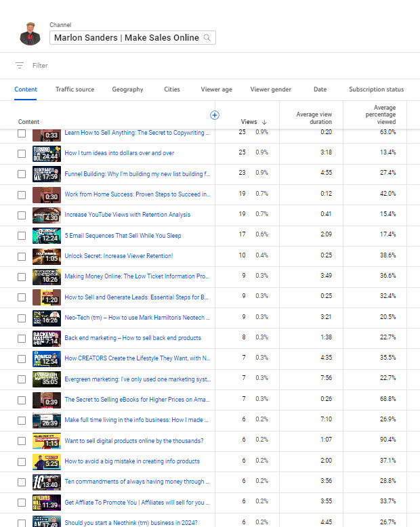Click the 12:24 Email Sequences thumbnail
The height and width of the screenshot is (527, 420).
[x=47, y=236]
